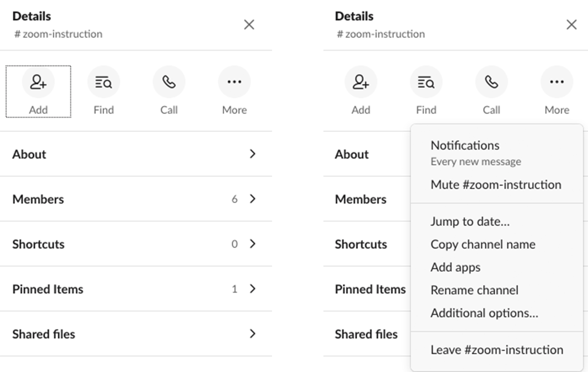Open Pinned Items in the right panel

point(367,289)
